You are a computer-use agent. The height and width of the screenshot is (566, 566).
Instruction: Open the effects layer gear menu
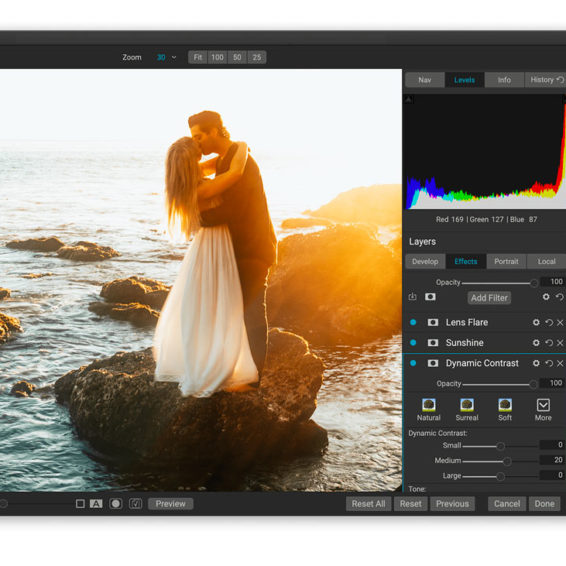(x=546, y=297)
